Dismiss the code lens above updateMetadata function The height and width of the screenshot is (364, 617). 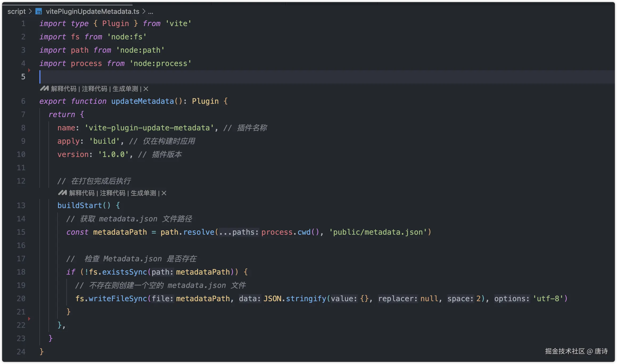[x=146, y=89]
